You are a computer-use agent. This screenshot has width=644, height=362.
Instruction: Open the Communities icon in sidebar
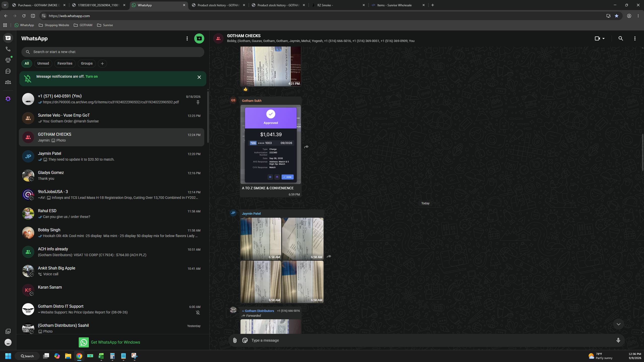click(x=8, y=82)
